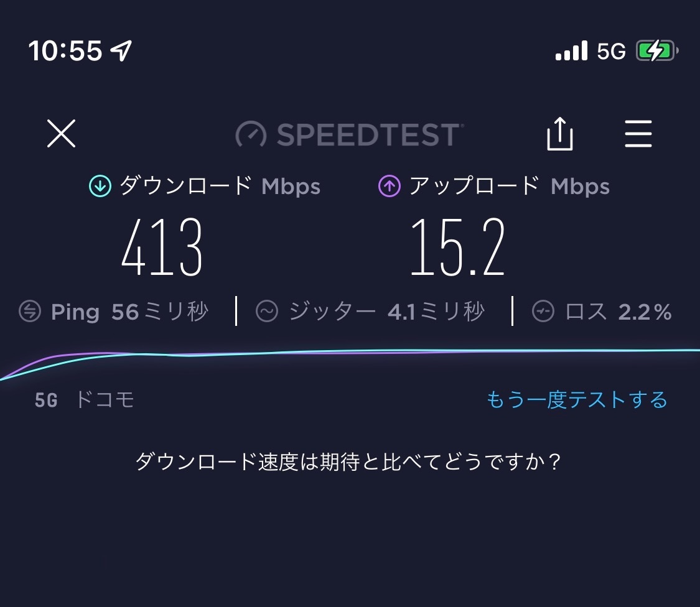Tap the X close icon
The width and height of the screenshot is (700, 607).
tap(61, 134)
